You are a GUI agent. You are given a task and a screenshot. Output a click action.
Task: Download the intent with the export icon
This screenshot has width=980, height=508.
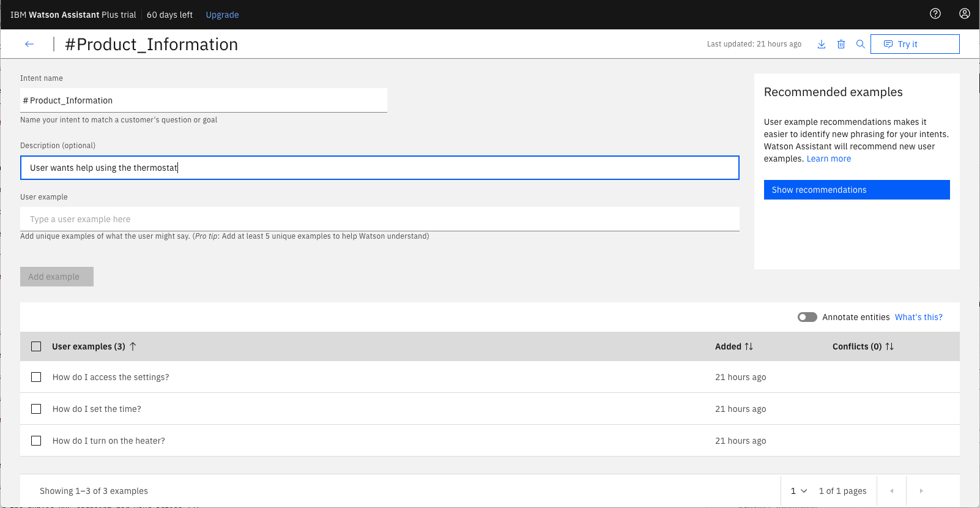coord(822,44)
